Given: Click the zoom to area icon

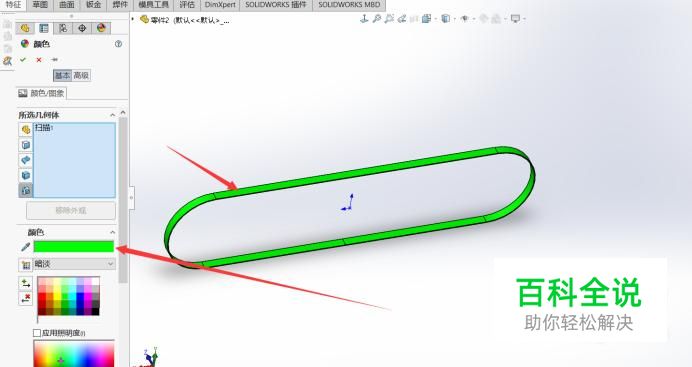Looking at the screenshot, I should point(389,19).
